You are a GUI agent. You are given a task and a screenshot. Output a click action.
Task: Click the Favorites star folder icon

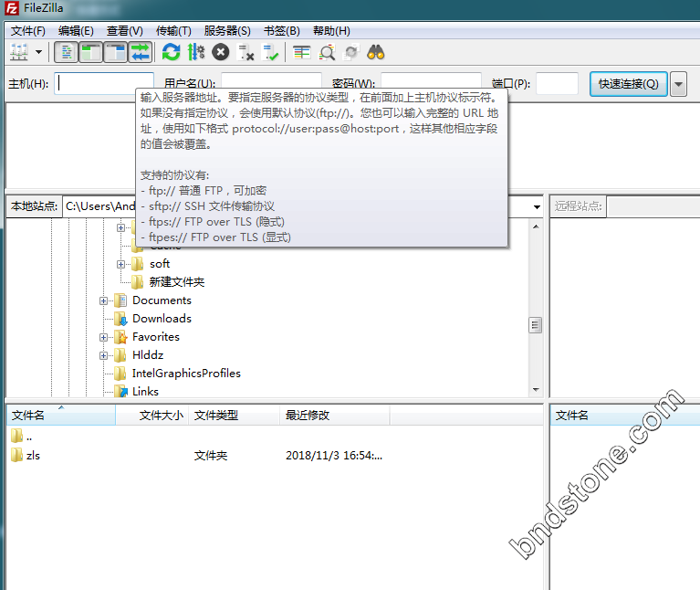[120, 337]
